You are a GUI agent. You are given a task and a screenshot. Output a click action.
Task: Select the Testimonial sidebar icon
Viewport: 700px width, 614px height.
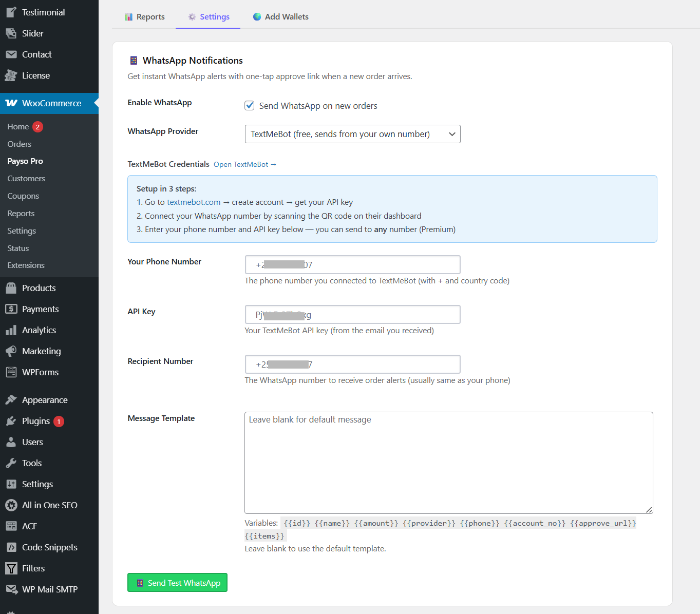(x=11, y=12)
